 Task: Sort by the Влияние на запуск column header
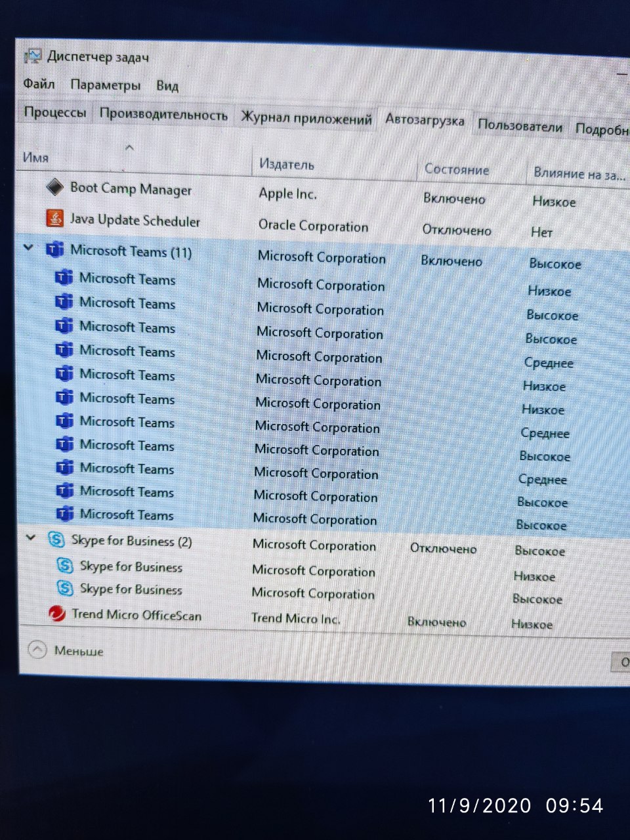click(579, 174)
